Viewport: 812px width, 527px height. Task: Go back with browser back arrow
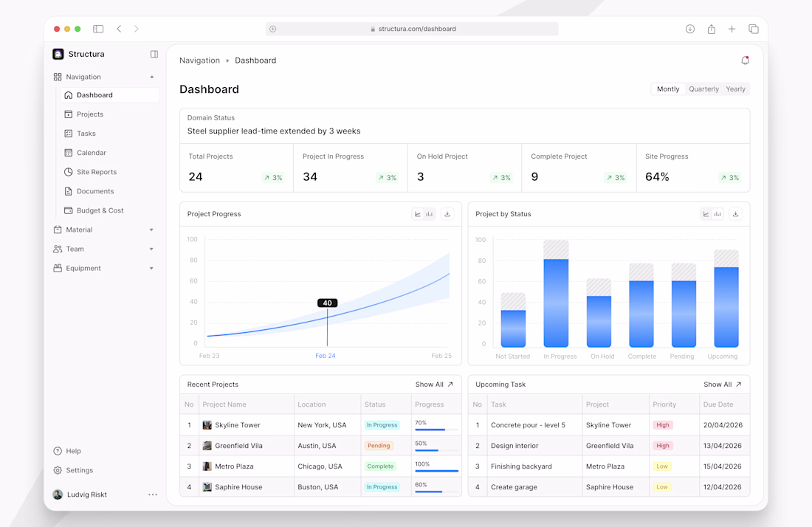point(119,29)
